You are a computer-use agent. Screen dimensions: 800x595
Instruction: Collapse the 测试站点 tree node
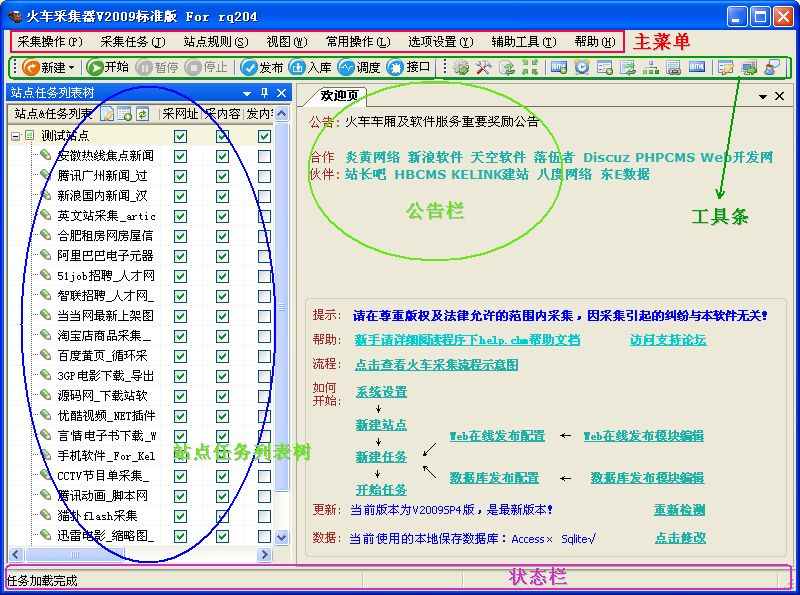16,136
